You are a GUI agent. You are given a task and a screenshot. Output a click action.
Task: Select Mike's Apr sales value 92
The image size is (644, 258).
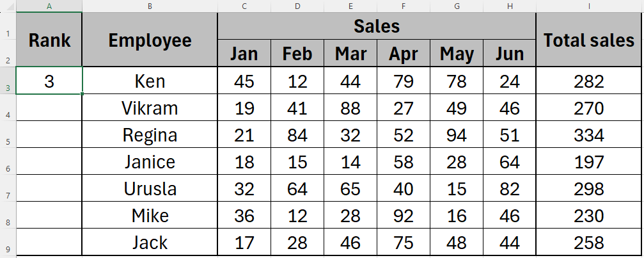[x=404, y=216]
